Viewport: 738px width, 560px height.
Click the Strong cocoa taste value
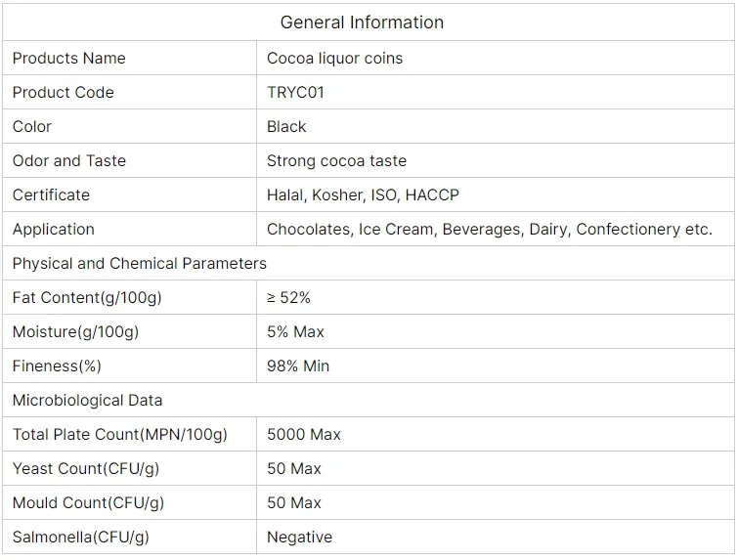[336, 161]
